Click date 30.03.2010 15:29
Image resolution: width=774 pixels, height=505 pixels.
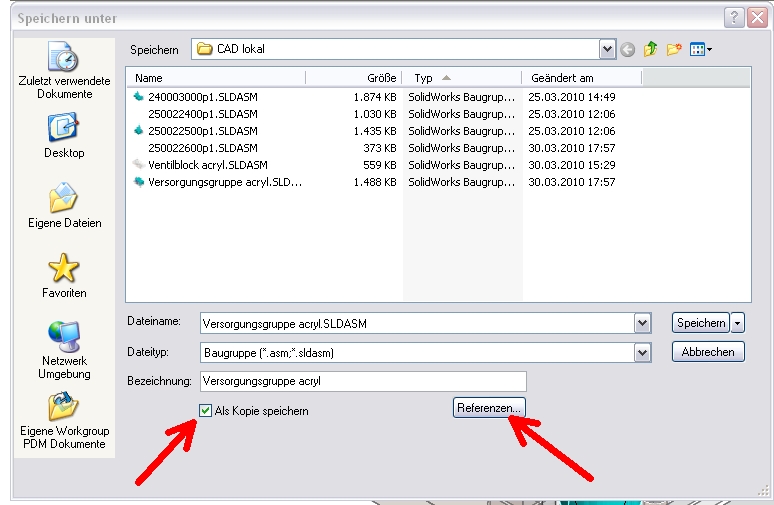(572, 165)
